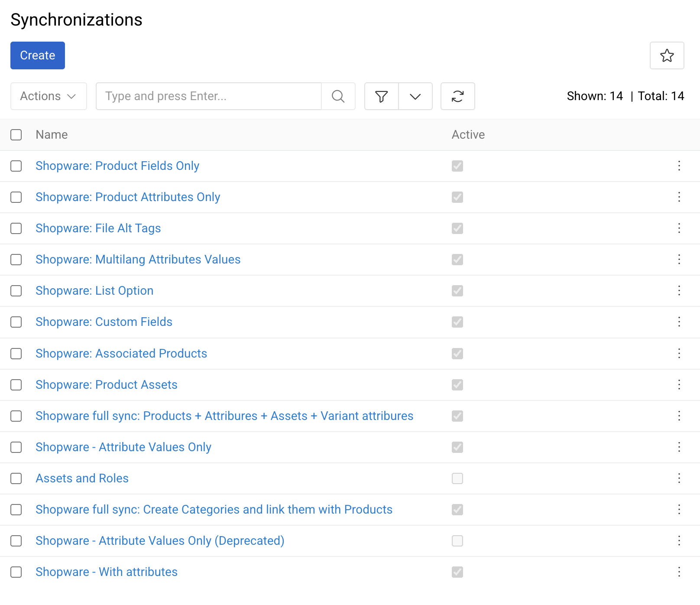700x605 pixels.
Task: Open row menu for Shopware: Product Assets
Action: (679, 385)
